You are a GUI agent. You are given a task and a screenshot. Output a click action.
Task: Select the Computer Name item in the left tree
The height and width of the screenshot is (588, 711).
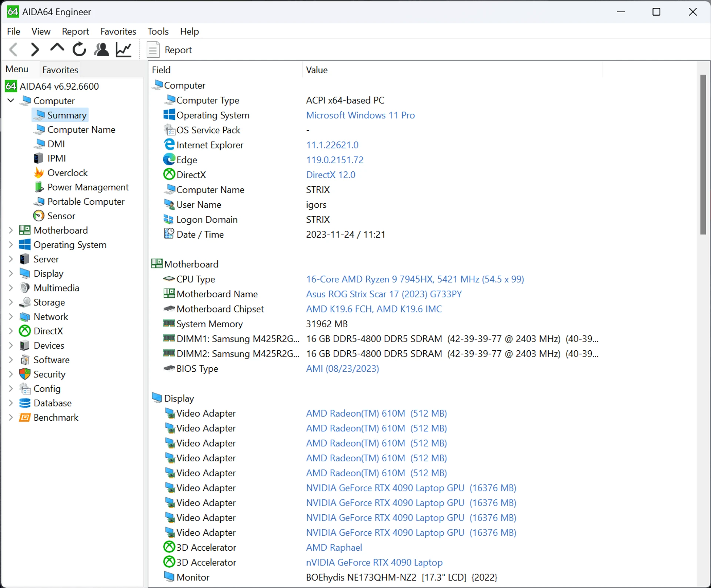click(x=81, y=130)
